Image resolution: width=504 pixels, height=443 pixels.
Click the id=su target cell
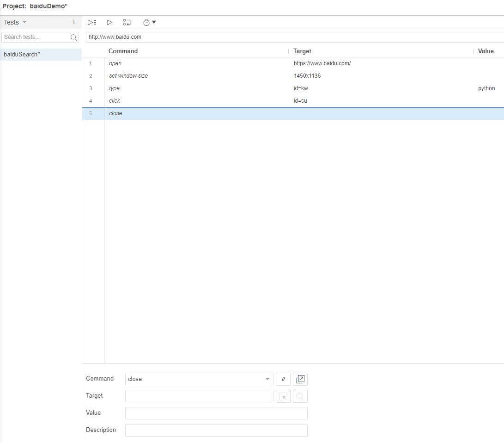tap(300, 101)
